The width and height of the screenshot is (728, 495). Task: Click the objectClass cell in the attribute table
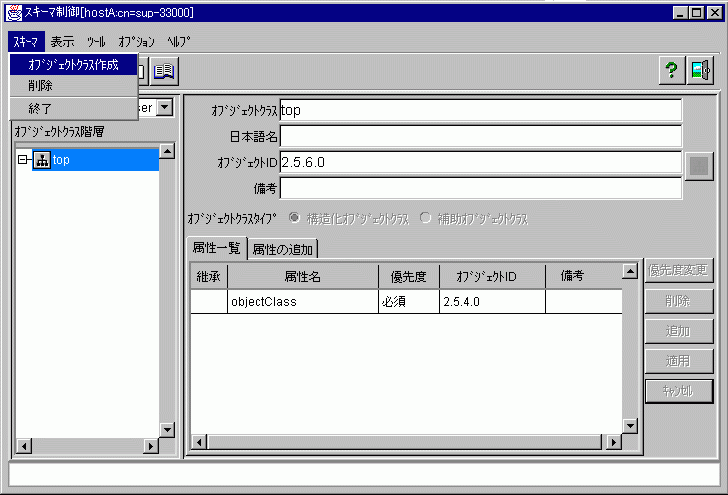303,302
